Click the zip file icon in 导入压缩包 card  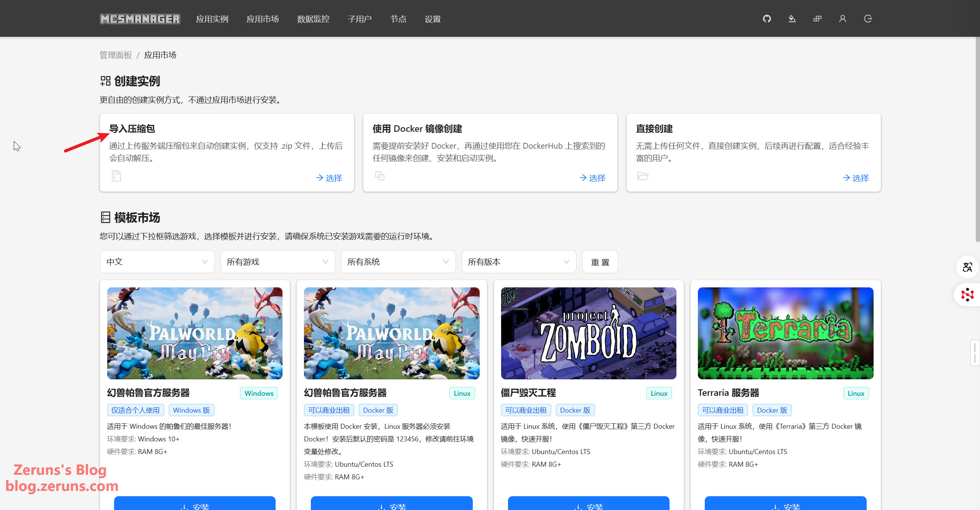coord(116,176)
